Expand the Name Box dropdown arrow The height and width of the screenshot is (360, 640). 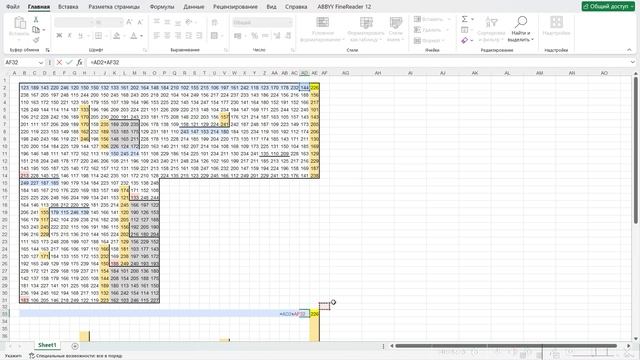[41, 62]
